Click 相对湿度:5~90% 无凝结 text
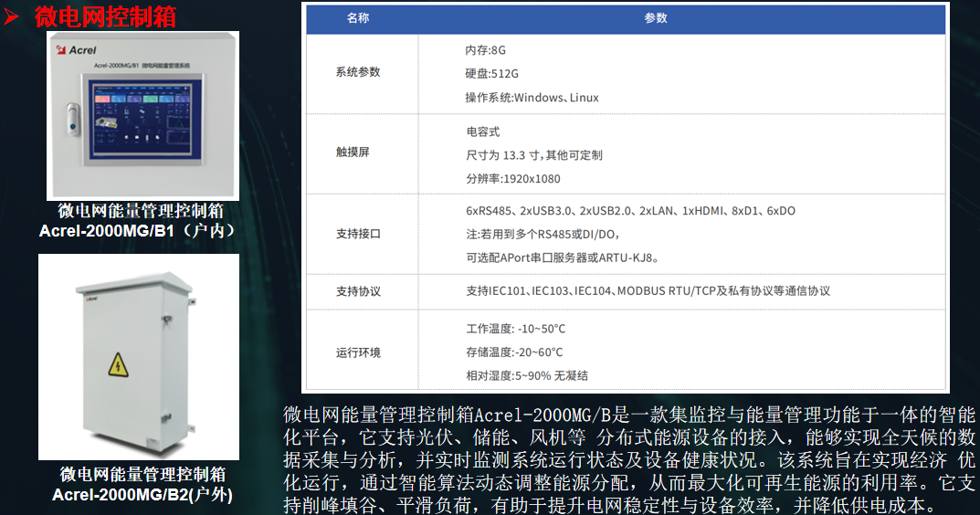 coord(527,375)
